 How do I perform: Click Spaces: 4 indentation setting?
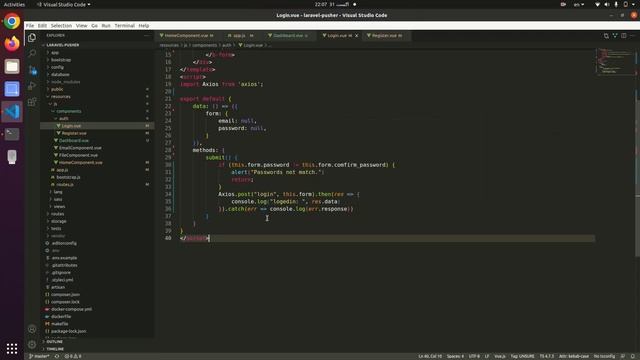point(455,356)
